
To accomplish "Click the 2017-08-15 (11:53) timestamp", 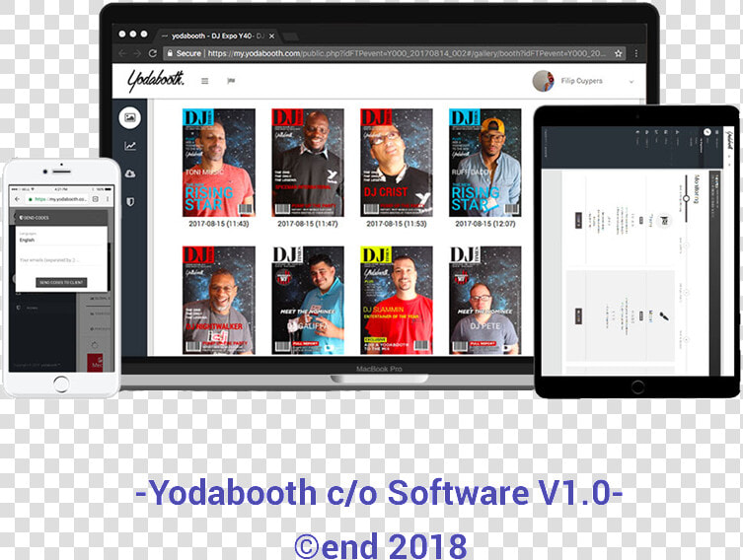I will [396, 224].
